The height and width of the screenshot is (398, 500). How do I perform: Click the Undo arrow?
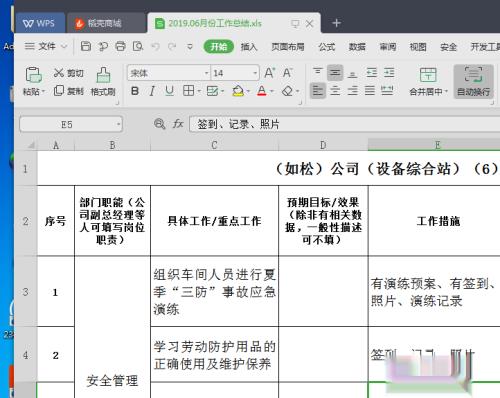tap(155, 46)
